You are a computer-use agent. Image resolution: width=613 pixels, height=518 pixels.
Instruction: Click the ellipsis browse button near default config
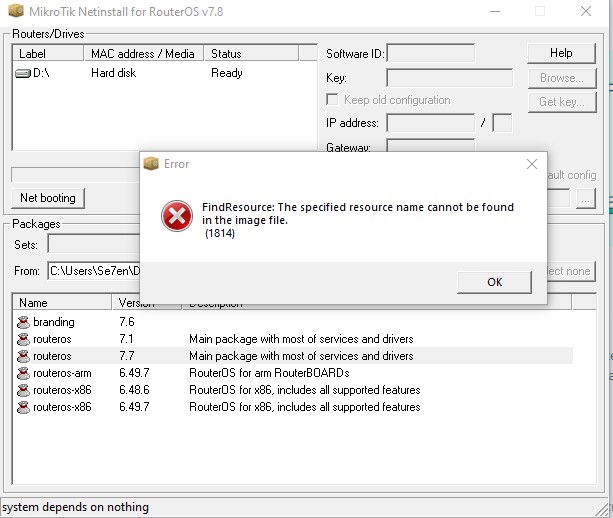click(585, 199)
